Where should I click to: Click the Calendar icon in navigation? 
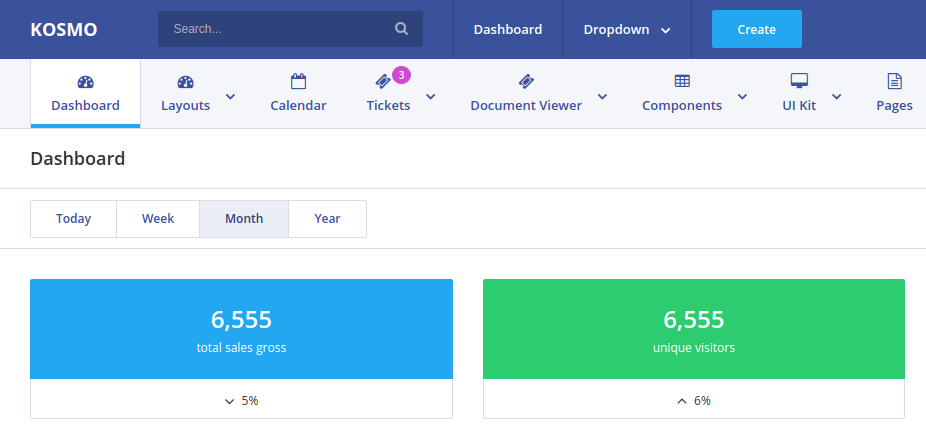tap(298, 82)
